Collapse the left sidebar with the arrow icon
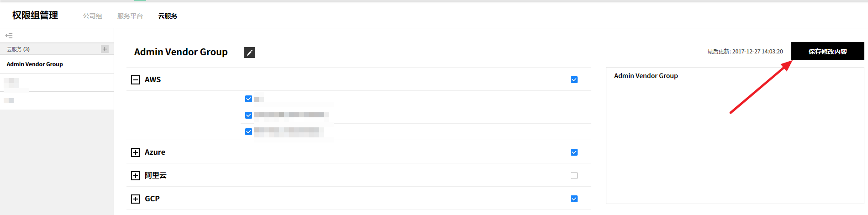 [x=9, y=36]
